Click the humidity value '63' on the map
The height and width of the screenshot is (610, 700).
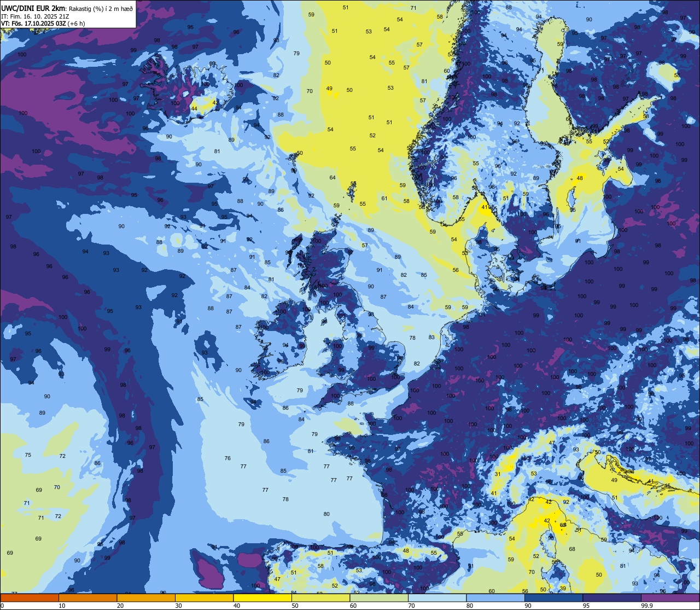(x=563, y=525)
